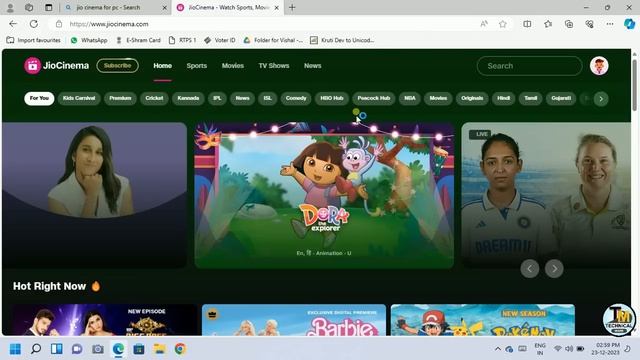Open the user profile avatar
This screenshot has width=640, height=360.
(599, 66)
